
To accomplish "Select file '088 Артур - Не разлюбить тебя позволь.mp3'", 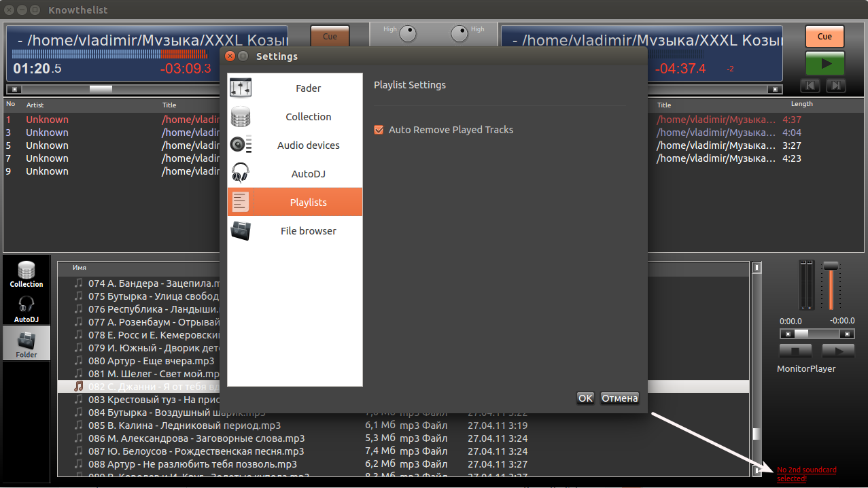I will click(192, 464).
